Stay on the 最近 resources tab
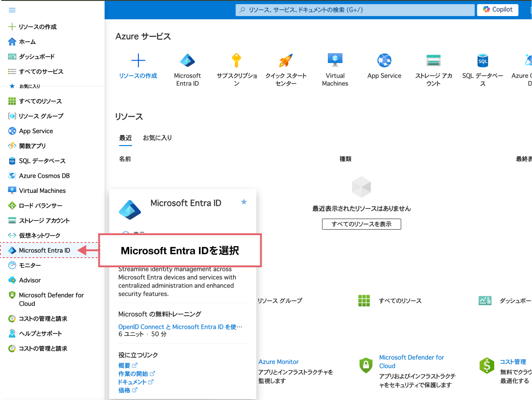Screen dimensions: 532x400 coord(126,138)
